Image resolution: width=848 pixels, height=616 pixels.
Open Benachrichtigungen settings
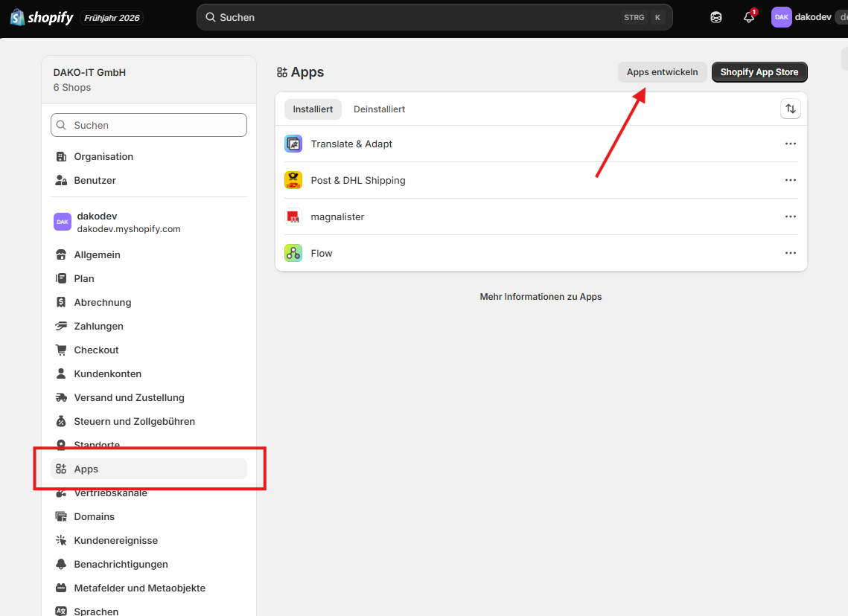coord(149,564)
